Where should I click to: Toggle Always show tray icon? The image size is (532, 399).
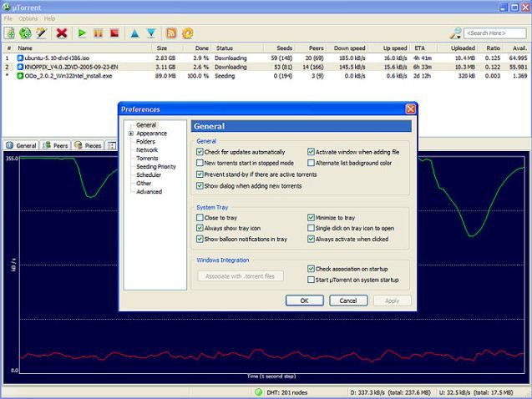pyautogui.click(x=200, y=228)
